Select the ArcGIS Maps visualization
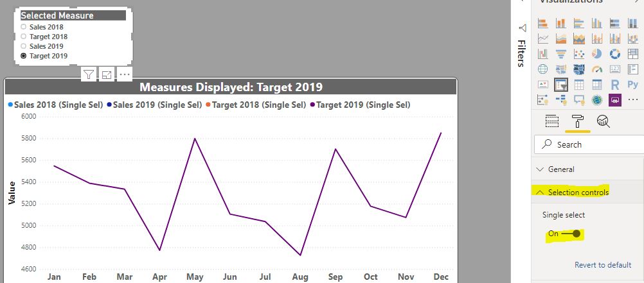The width and height of the screenshot is (644, 283). 597,99
